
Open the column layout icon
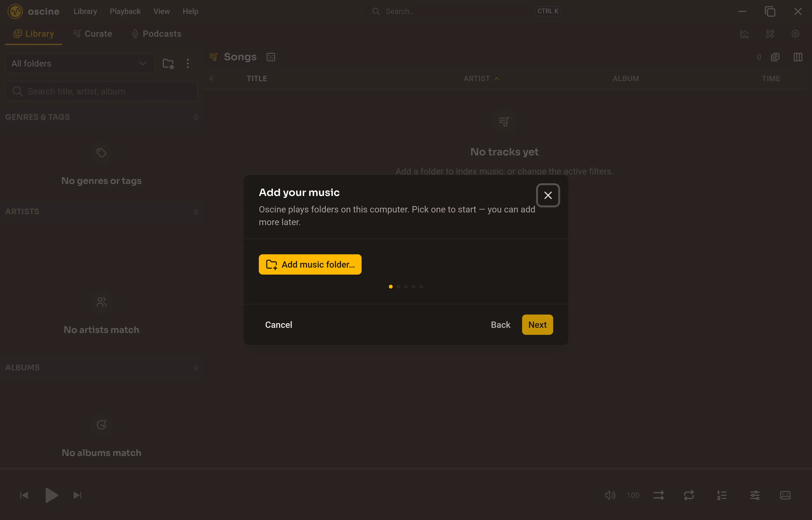[x=797, y=57]
